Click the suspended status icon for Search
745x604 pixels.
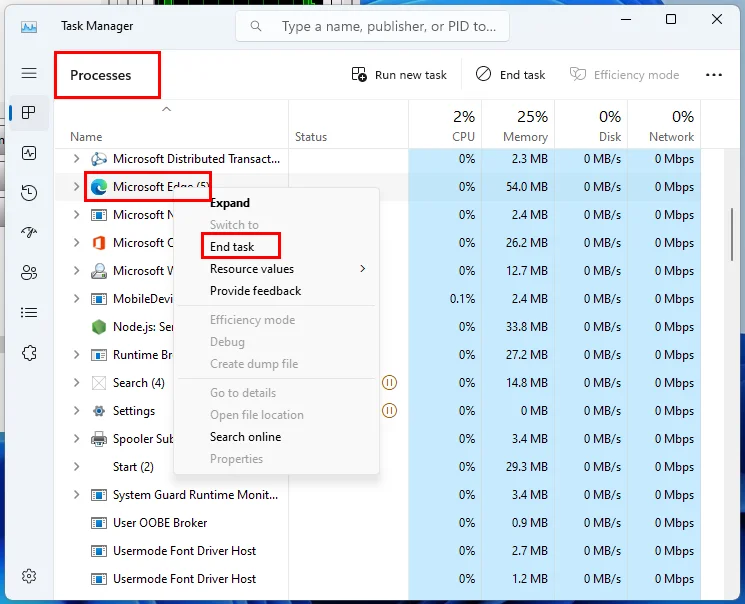point(389,383)
